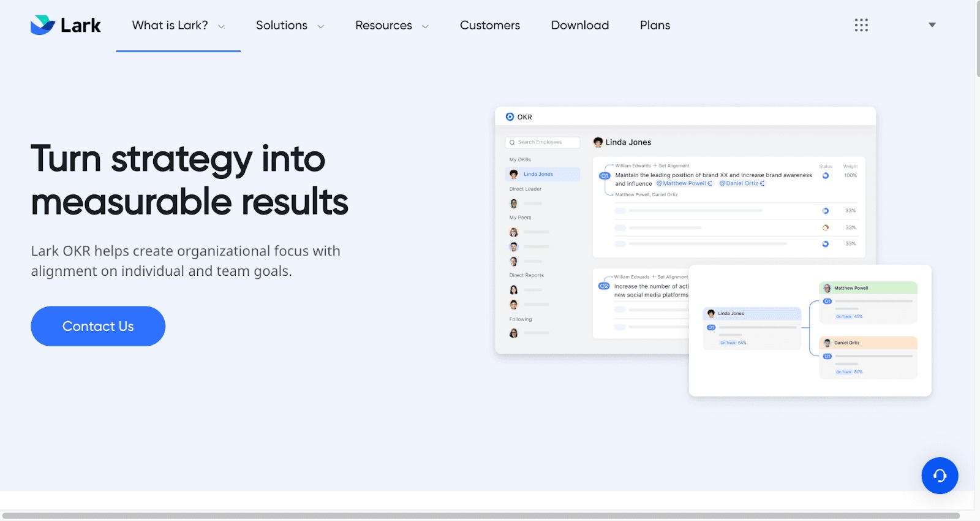This screenshot has width=980, height=521.
Task: Click status progress ring for first objective
Action: 826,176
